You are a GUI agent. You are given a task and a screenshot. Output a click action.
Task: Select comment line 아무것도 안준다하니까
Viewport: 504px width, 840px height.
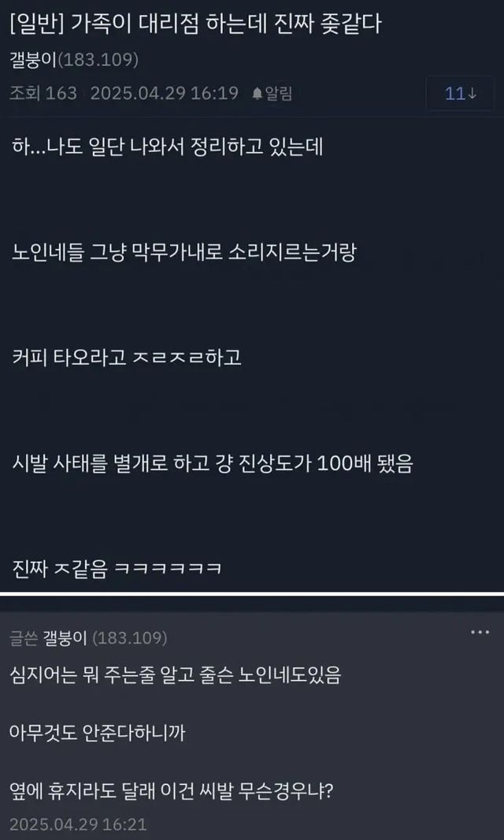click(98, 734)
